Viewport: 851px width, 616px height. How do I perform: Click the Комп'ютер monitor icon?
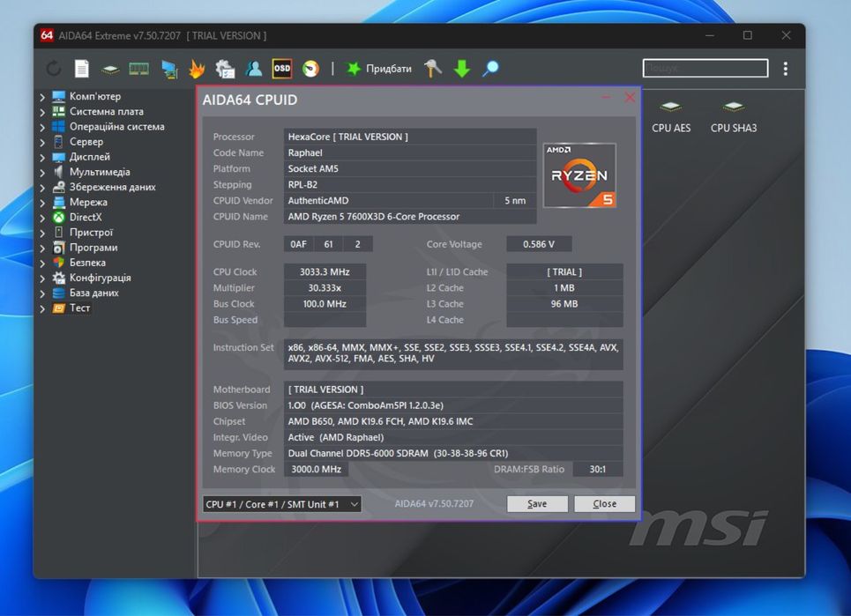point(58,97)
